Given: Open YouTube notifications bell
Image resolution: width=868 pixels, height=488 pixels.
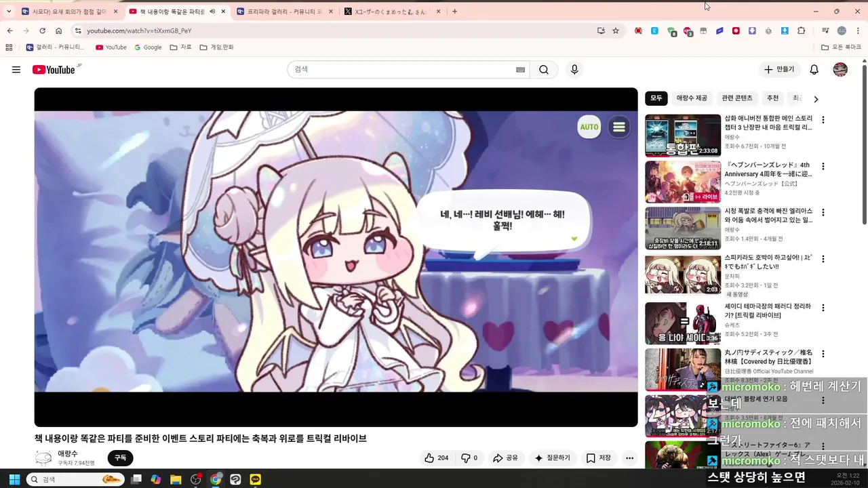Looking at the screenshot, I should tap(814, 70).
